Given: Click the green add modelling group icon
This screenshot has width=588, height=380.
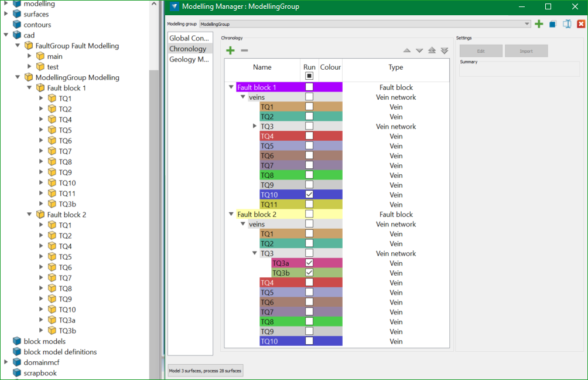Looking at the screenshot, I should coord(539,24).
